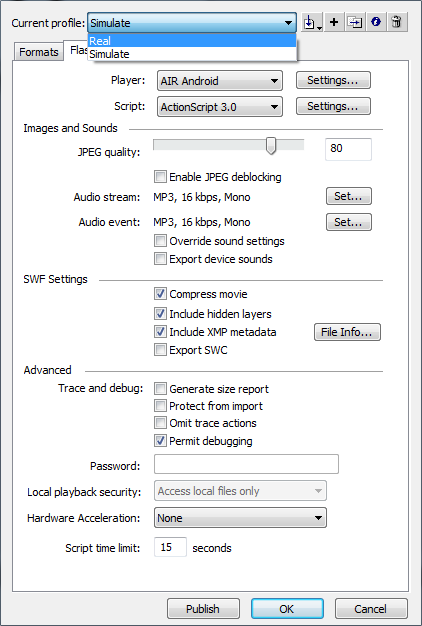Select Real profile from list
422x626 pixels.
tap(192, 41)
